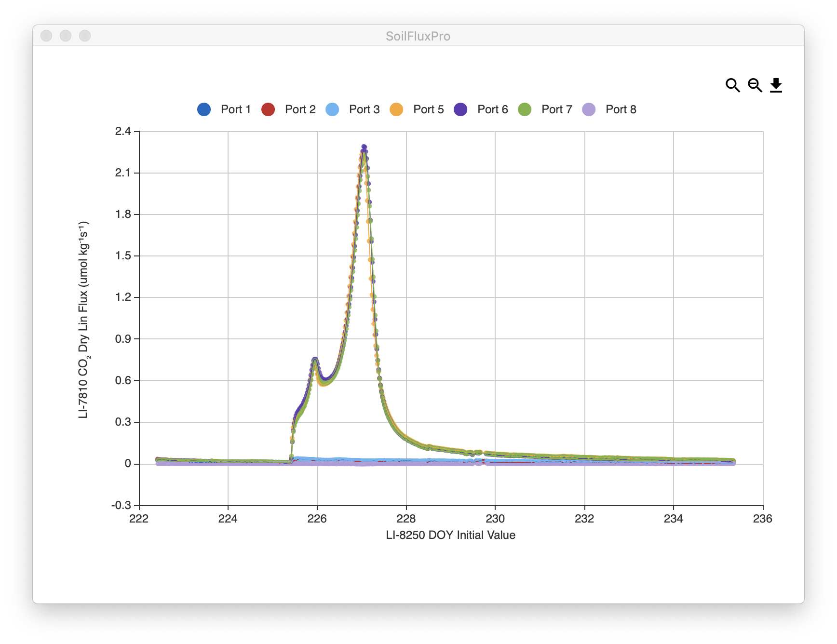Download the chart using the download icon

coord(776,85)
